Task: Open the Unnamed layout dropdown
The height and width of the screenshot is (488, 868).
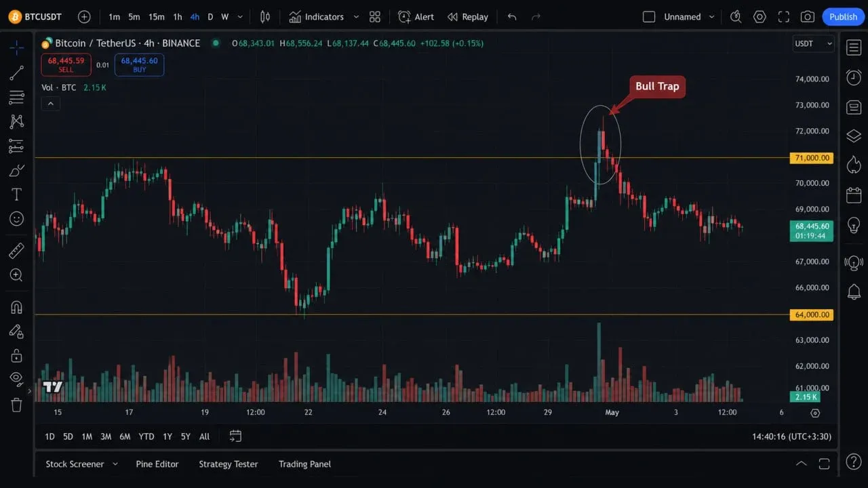Action: click(x=690, y=17)
